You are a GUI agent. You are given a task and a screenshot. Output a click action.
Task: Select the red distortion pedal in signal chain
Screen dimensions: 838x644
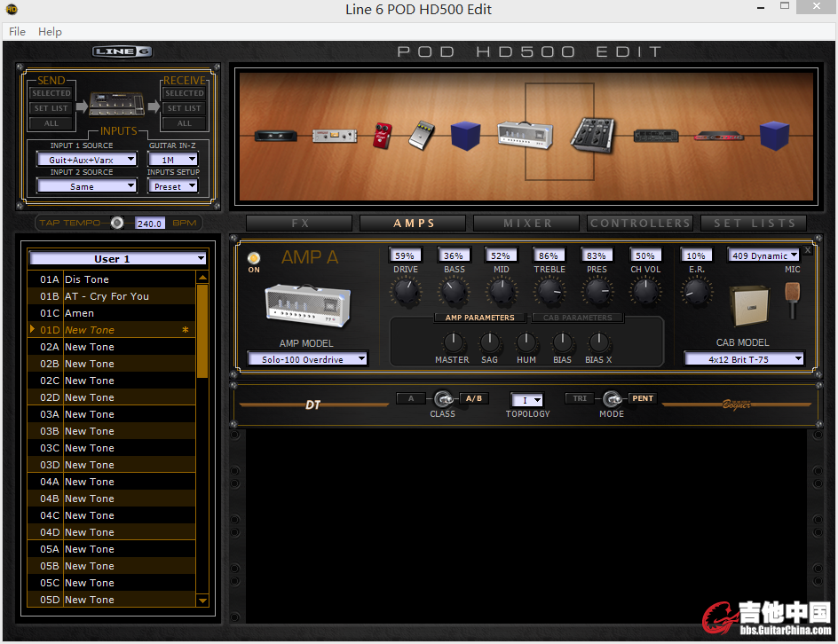[x=383, y=135]
